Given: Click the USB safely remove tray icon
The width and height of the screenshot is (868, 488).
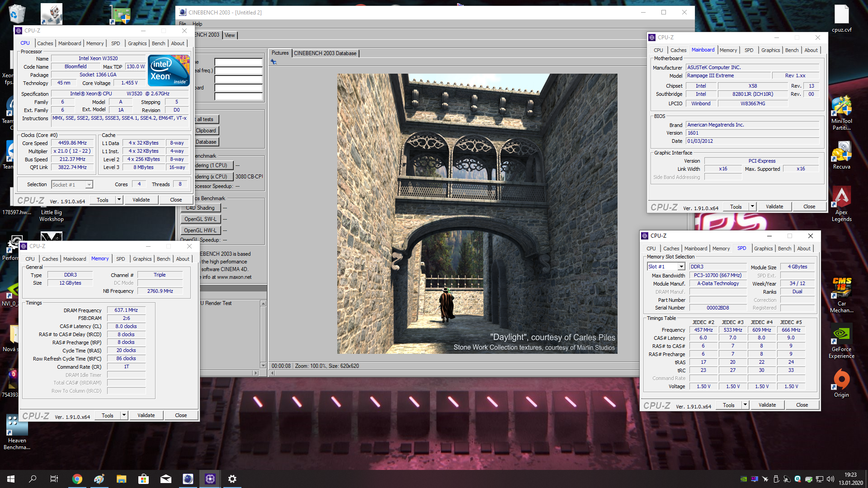Looking at the screenshot, I should (776, 479).
